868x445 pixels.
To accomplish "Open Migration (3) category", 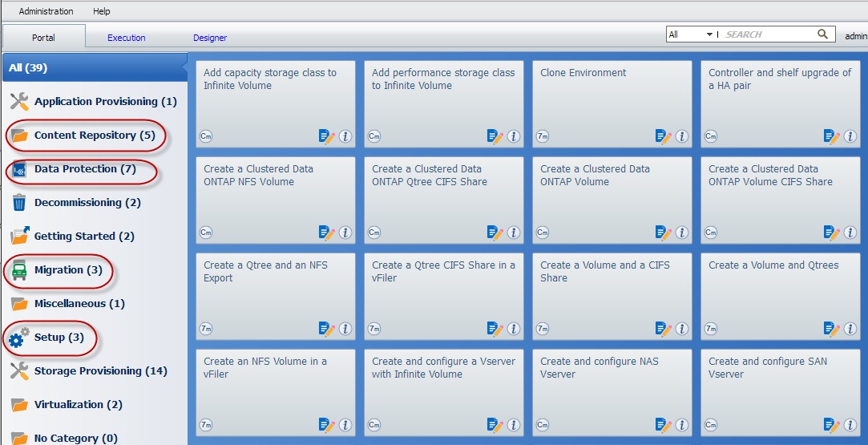I will 68,270.
